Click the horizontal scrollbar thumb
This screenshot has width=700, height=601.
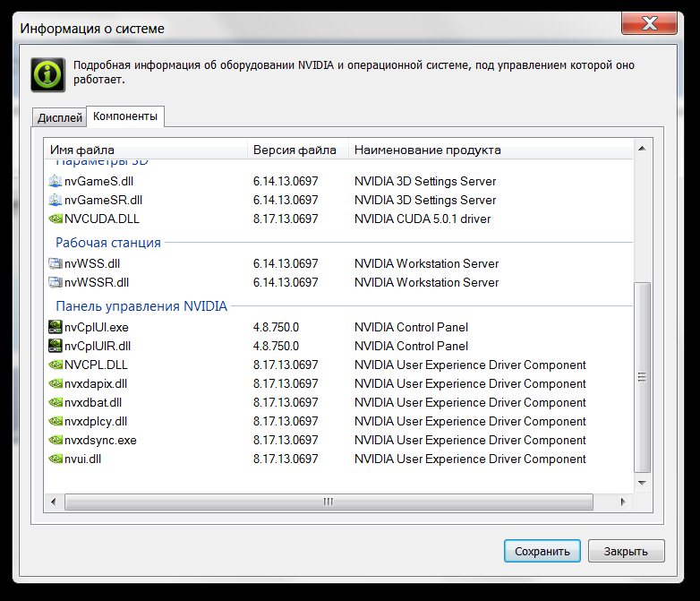point(329,502)
